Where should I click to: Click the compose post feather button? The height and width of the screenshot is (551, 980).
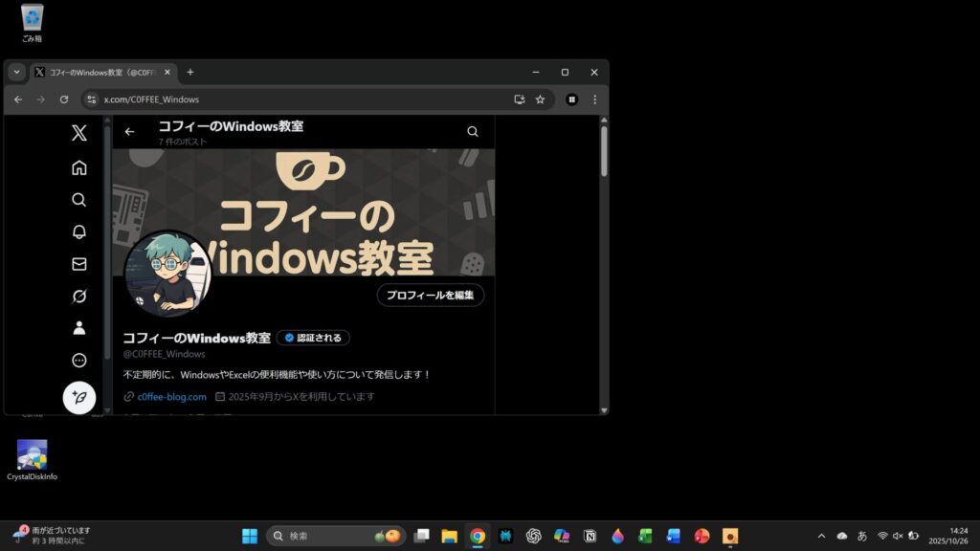click(79, 397)
